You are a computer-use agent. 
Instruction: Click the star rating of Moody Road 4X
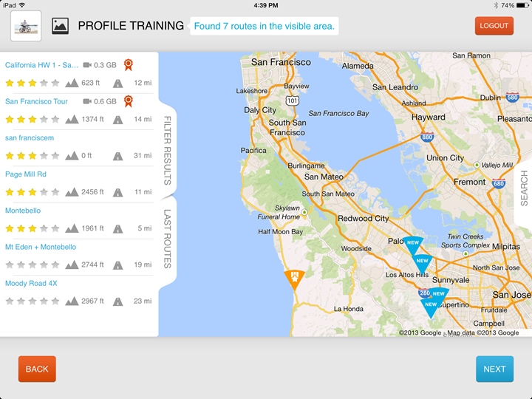33,301
